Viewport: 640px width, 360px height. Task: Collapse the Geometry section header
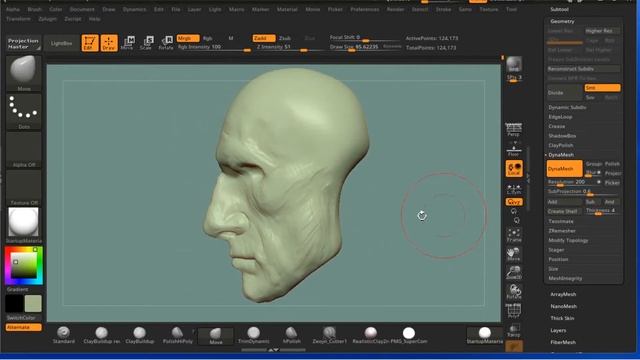(562, 21)
